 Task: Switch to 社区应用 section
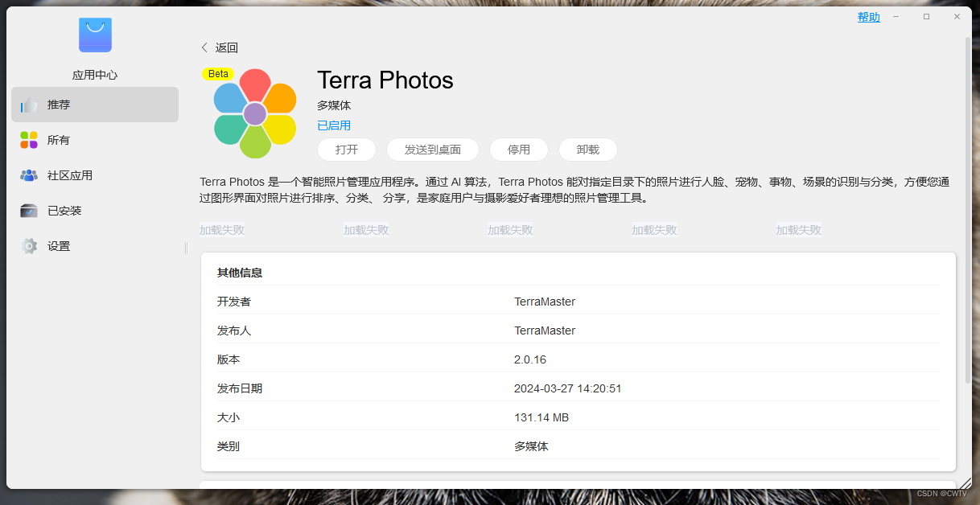(95, 175)
